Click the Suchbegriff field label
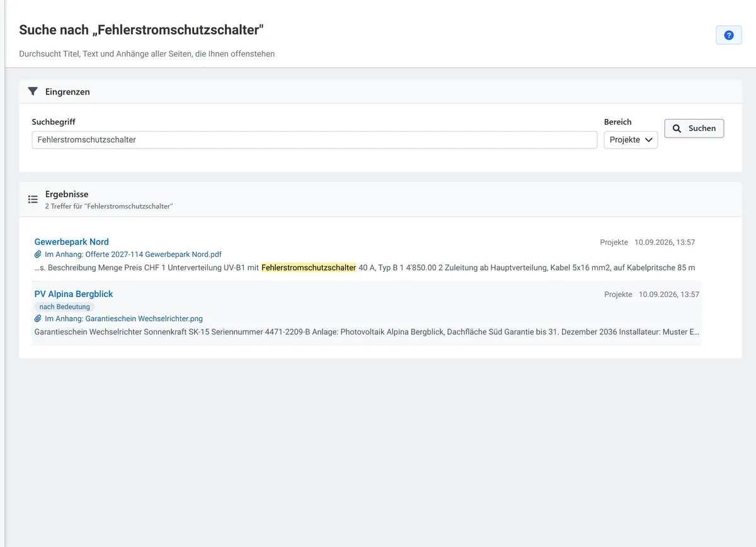Viewport: 756px width, 547px height. tap(54, 121)
